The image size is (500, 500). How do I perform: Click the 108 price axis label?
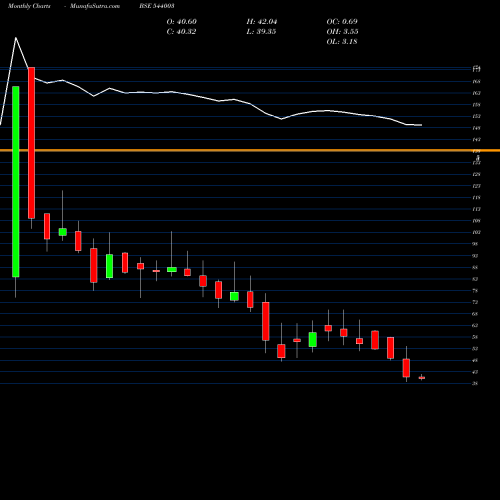(476, 221)
